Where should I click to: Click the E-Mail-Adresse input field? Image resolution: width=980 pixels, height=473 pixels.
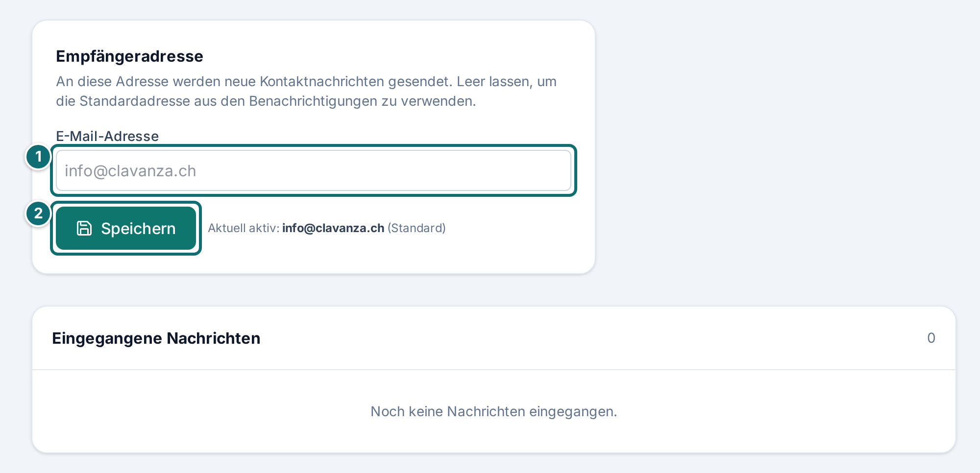click(314, 170)
